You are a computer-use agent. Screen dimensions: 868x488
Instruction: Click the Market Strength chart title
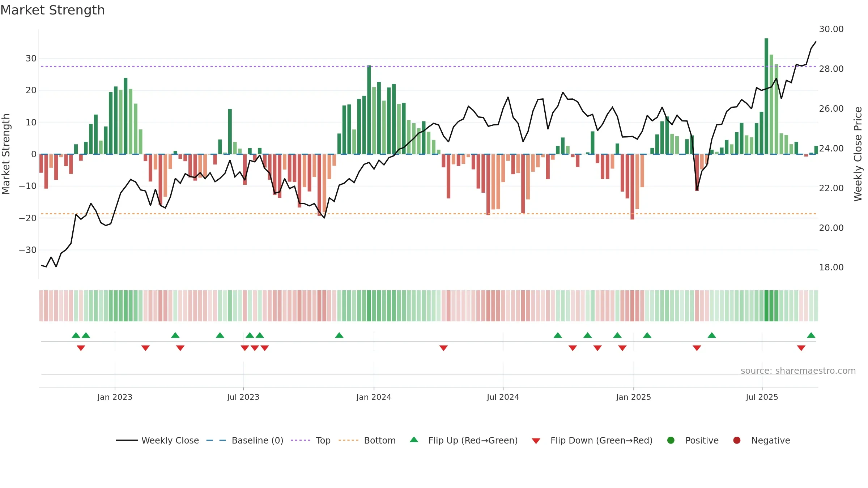53,10
